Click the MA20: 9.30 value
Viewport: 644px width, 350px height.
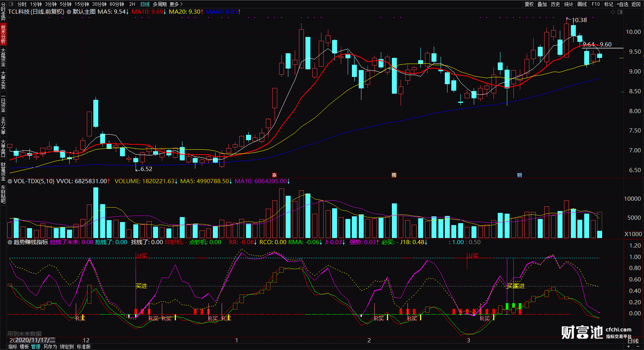(186, 12)
